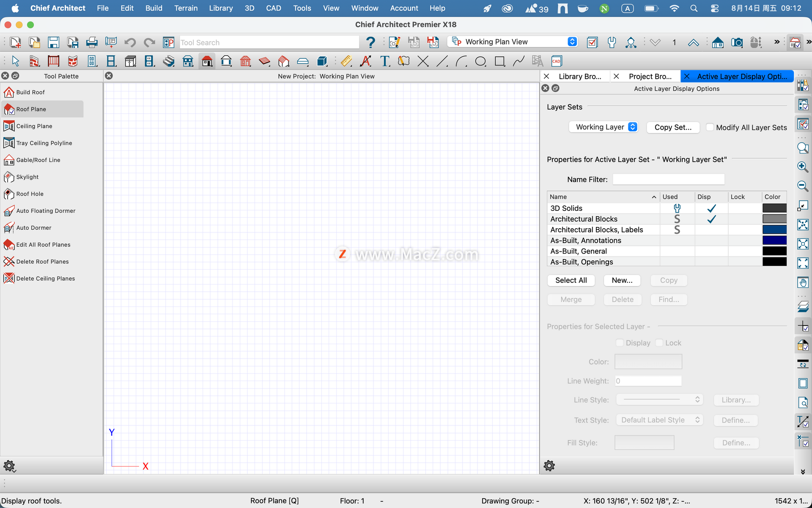Click the Tool Search field

[x=269, y=42]
